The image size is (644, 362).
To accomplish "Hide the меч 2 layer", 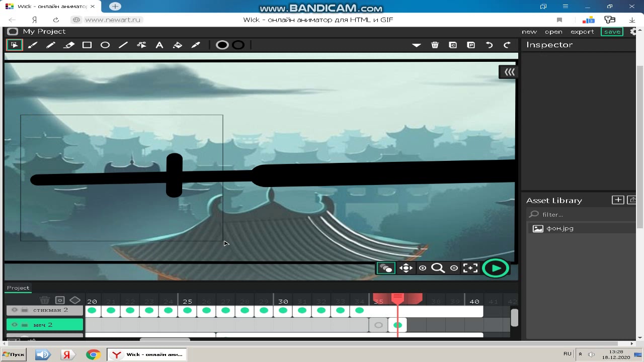I will click(15, 325).
